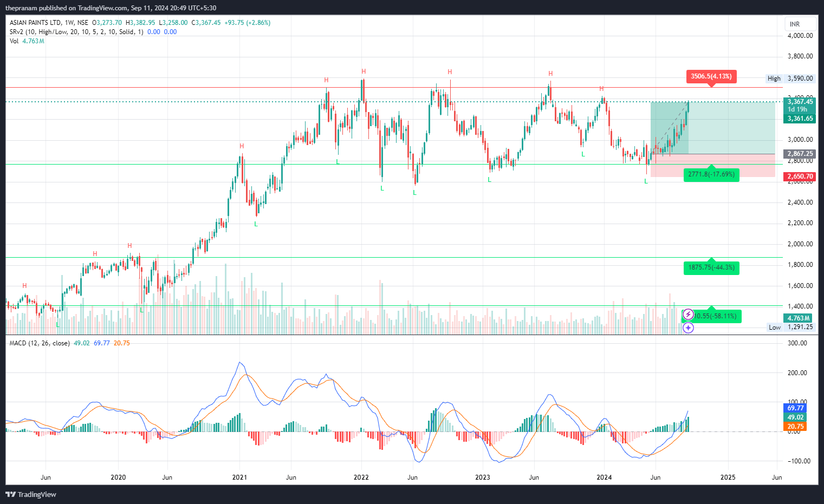Click the 2021 label on time axis
This screenshot has height=504, width=824.
pos(239,477)
